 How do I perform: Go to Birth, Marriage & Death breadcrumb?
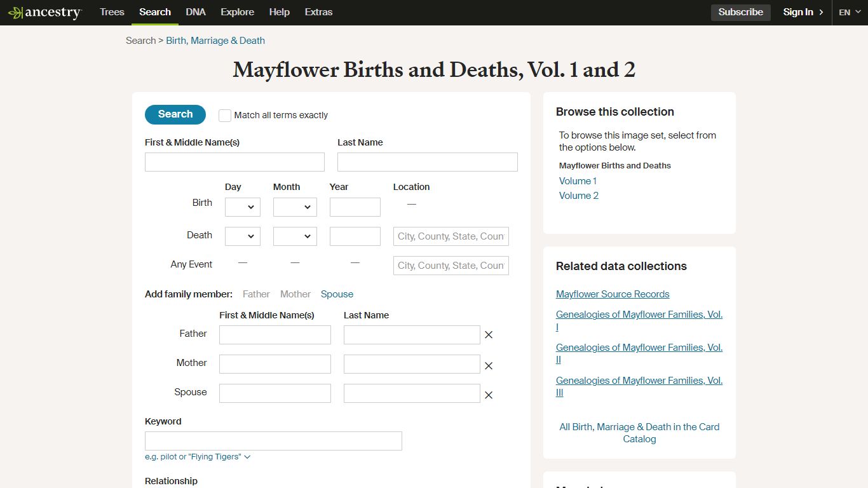click(215, 41)
